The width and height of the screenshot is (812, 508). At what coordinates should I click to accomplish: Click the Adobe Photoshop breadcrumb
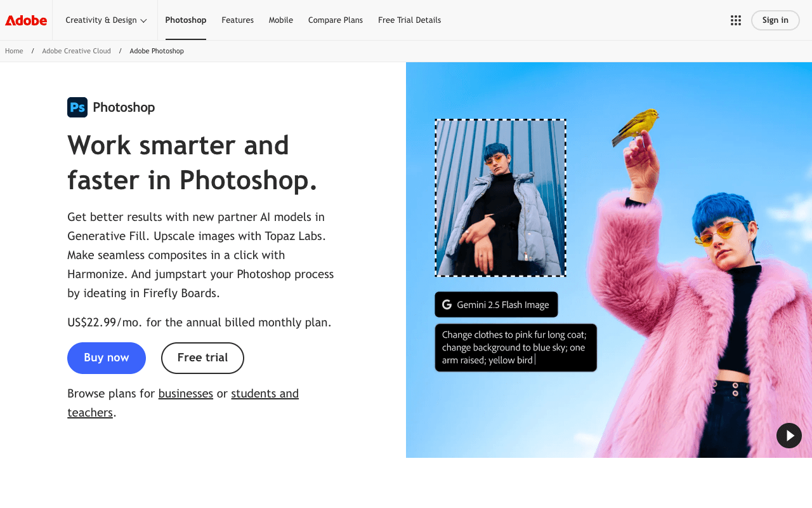157,50
